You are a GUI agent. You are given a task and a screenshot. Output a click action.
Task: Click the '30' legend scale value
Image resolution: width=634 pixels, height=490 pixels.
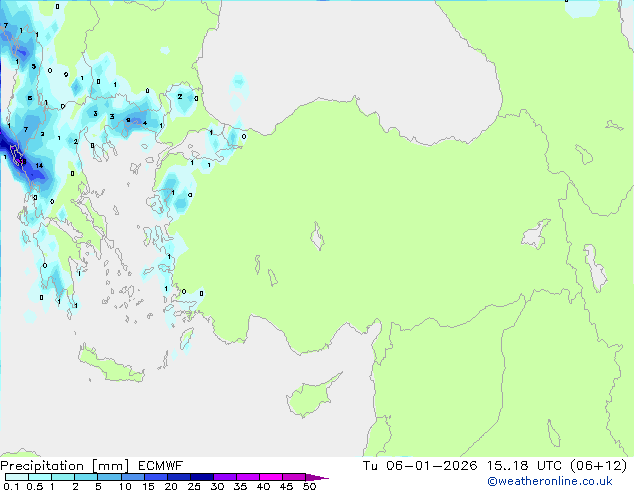coord(217,486)
